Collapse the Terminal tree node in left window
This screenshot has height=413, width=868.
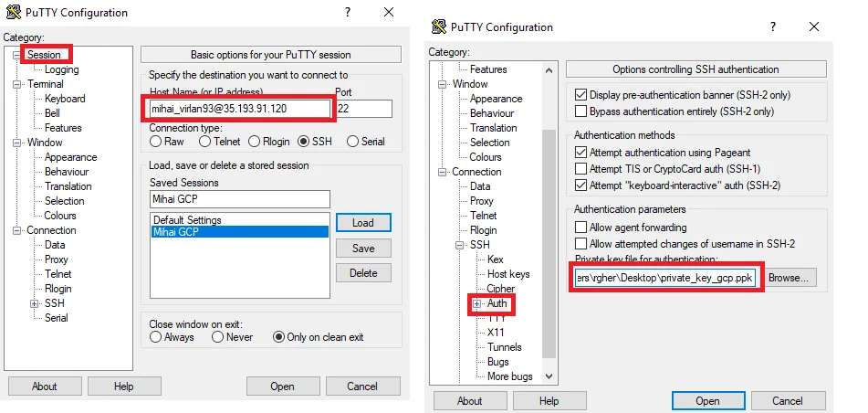tap(16, 84)
